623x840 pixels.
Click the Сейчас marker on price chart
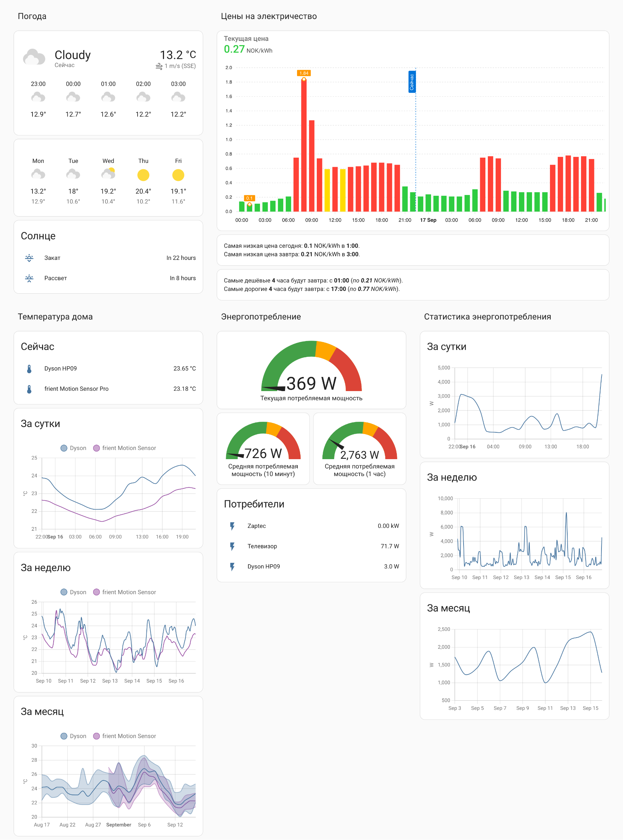(x=412, y=82)
